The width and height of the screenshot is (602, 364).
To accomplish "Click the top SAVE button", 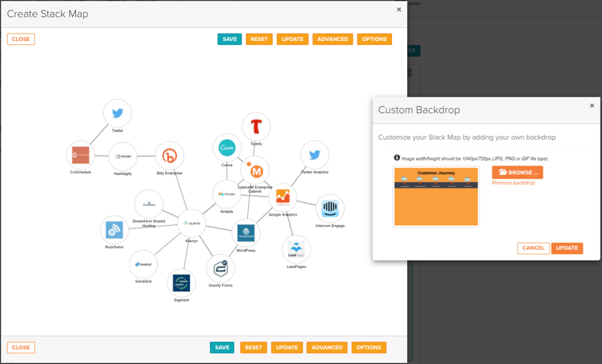I will pyautogui.click(x=229, y=39).
